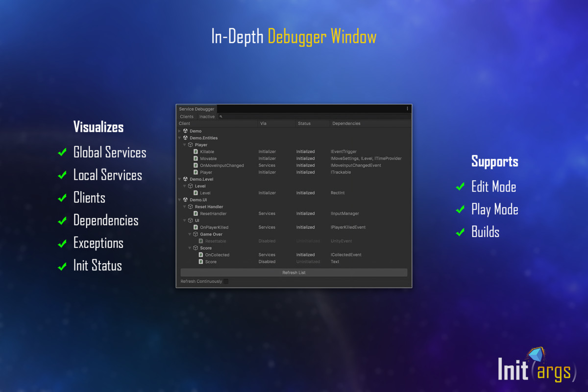Collapse the Score GameObject node
588x392 pixels.
[190, 247]
